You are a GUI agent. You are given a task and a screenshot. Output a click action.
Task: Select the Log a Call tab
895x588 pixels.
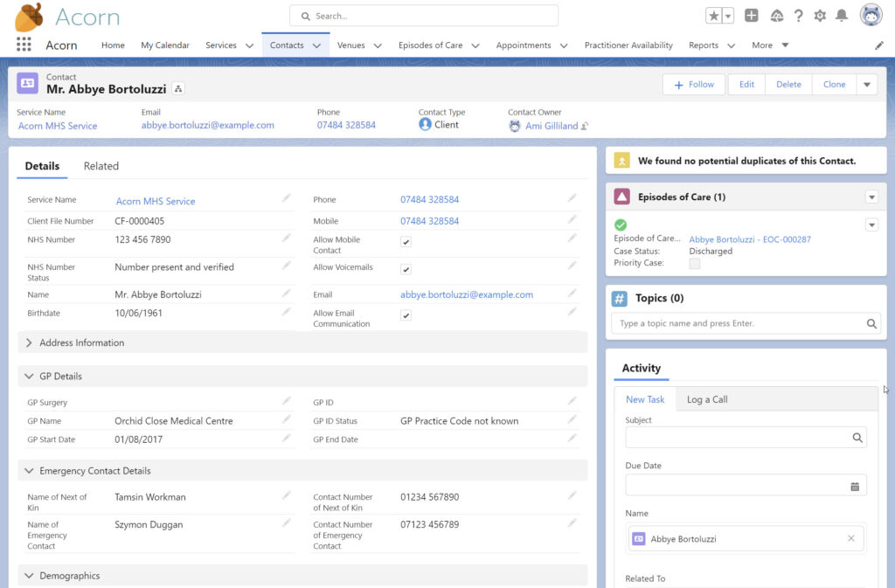pos(707,399)
